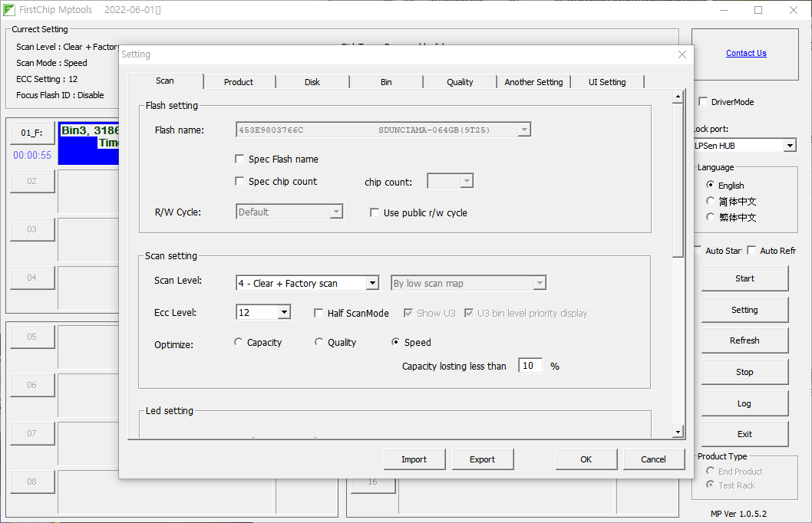This screenshot has height=523, width=812.
Task: Select Speed optimize radio button
Action: coord(396,342)
